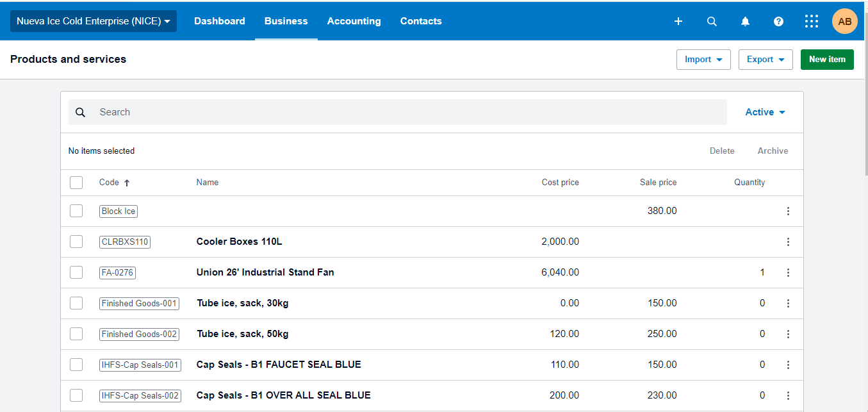Go to the Accounting menu
This screenshot has height=412, width=868.
click(354, 21)
